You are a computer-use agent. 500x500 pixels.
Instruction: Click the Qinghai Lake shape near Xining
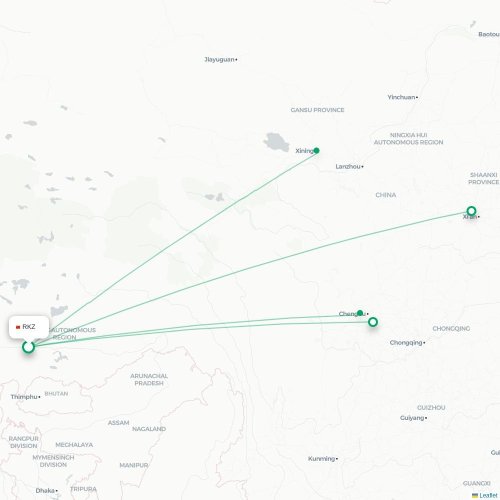pos(276,142)
